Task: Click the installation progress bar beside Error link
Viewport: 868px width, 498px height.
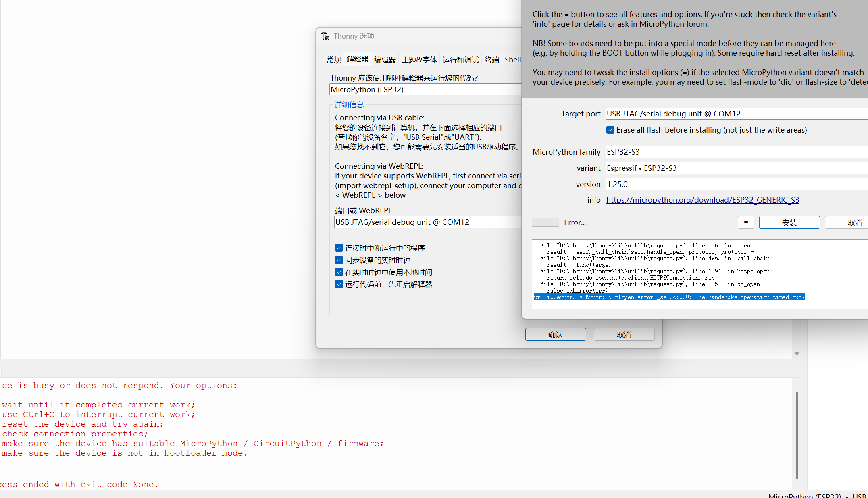Action: coord(545,222)
